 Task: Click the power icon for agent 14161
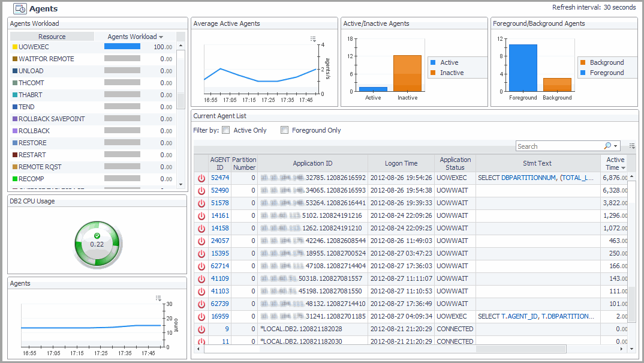tap(201, 215)
